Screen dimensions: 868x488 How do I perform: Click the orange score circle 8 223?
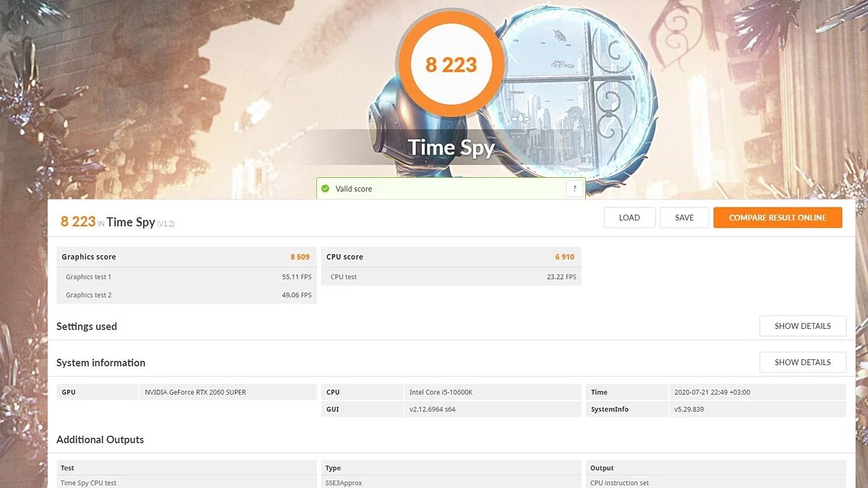(x=451, y=65)
